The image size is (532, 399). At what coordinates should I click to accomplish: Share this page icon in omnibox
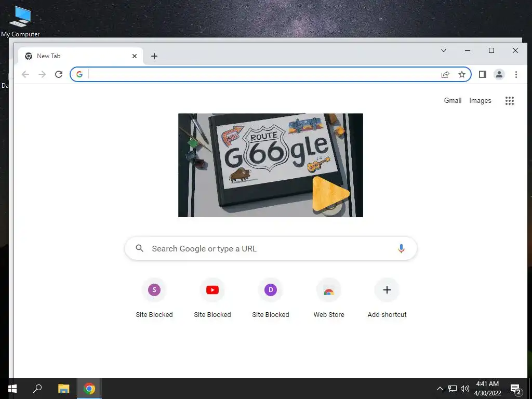click(445, 74)
